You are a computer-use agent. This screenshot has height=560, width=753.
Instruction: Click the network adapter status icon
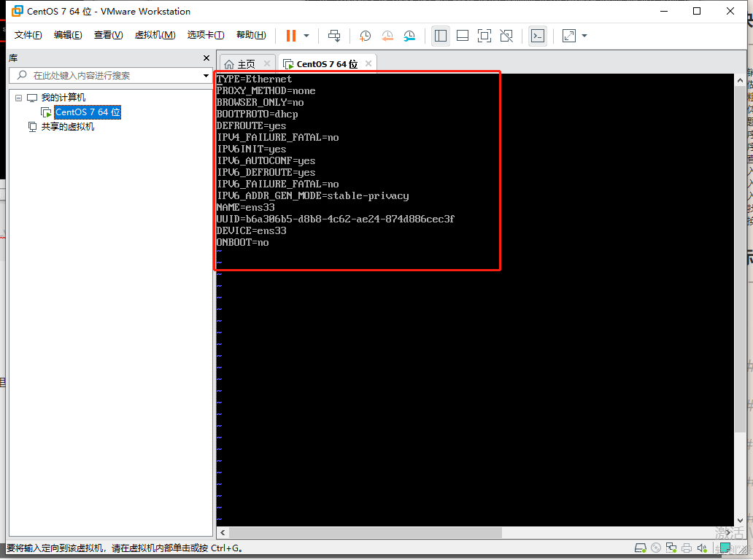(671, 548)
